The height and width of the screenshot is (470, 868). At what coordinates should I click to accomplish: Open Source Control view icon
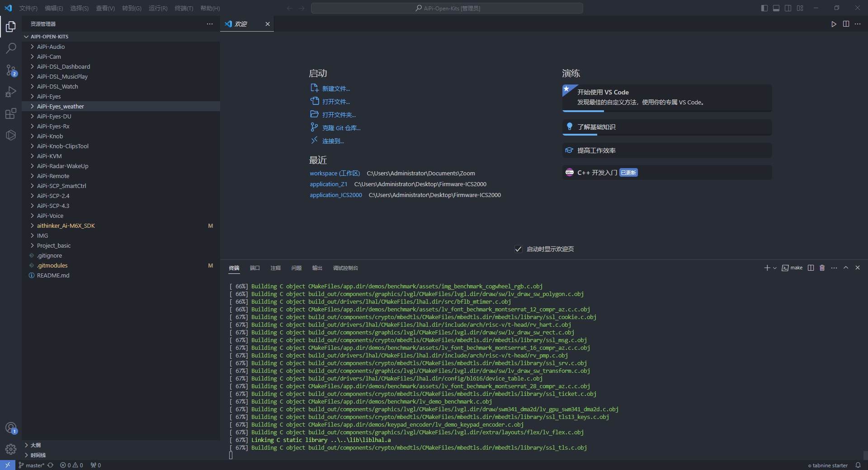coord(11,70)
